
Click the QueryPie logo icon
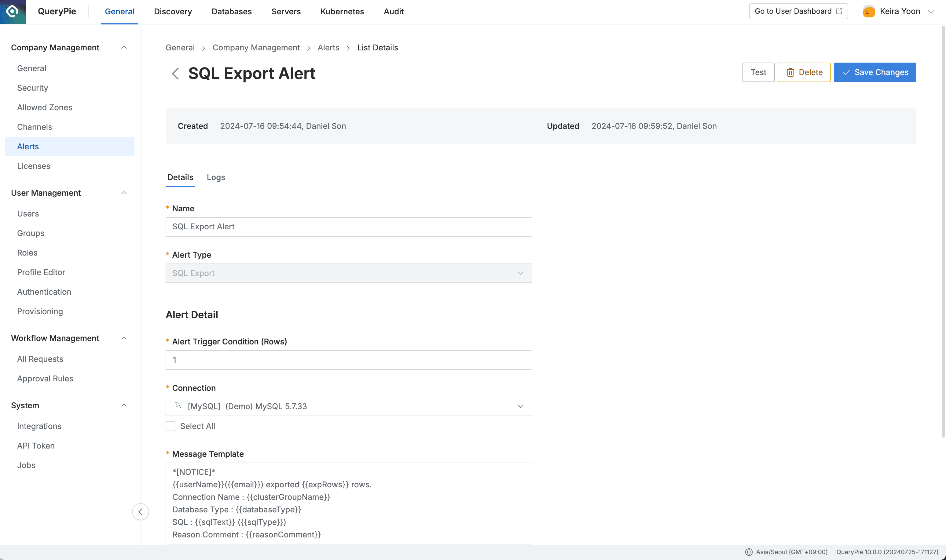13,11
